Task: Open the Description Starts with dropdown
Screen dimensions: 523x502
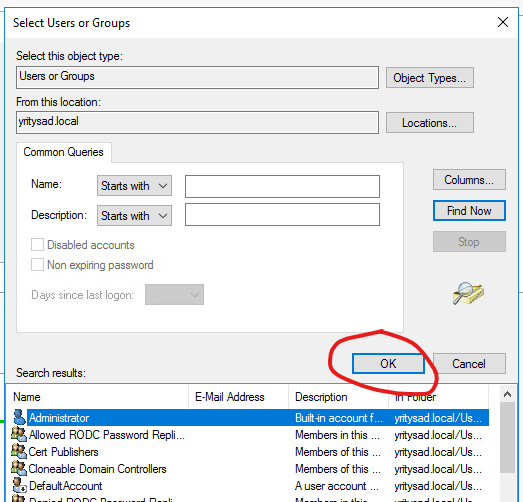Action: point(134,215)
